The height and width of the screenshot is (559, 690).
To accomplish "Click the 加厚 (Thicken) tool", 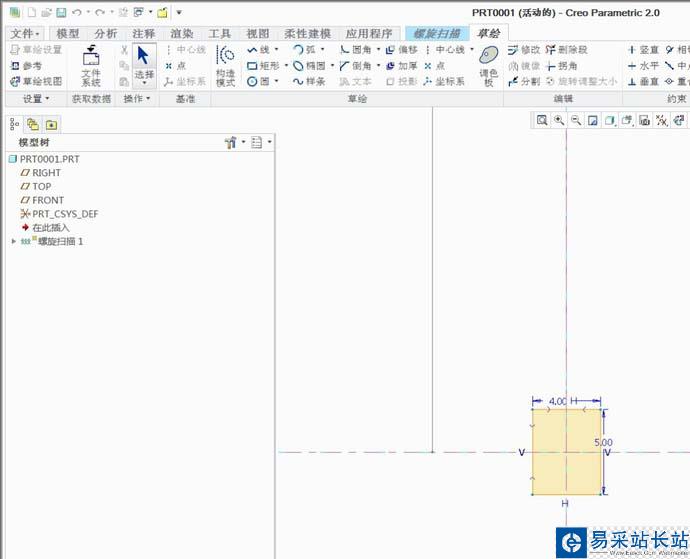I will pos(402,66).
